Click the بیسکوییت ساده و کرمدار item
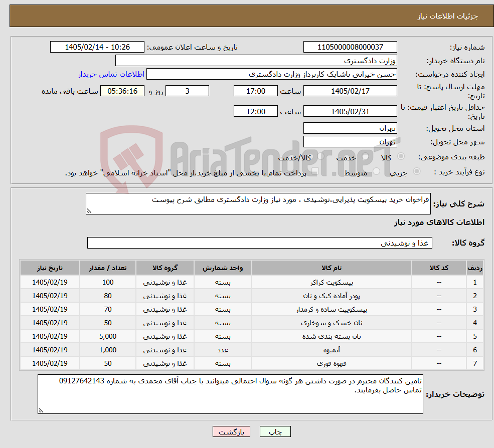The width and height of the screenshot is (494, 448). (x=332, y=310)
